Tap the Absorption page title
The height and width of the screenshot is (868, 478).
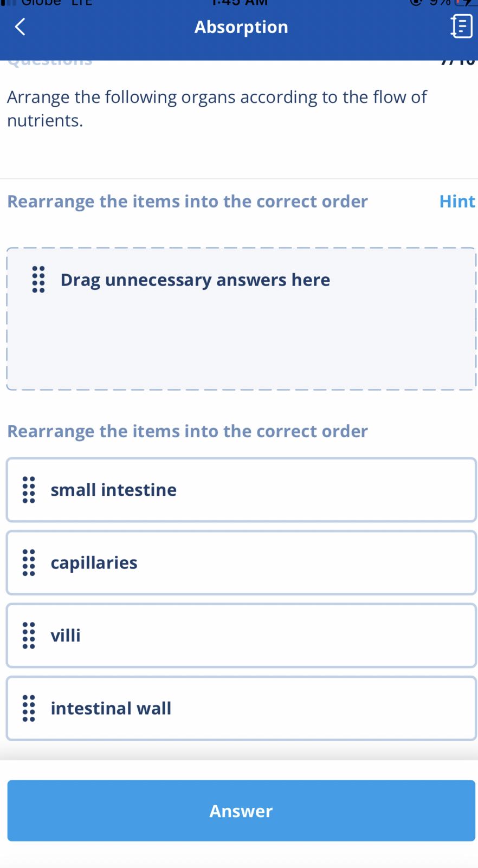point(241,27)
